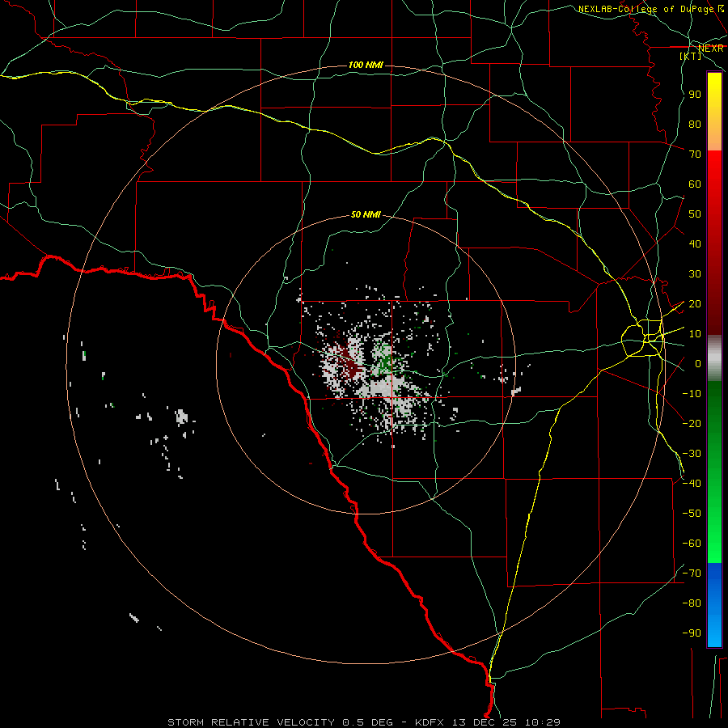This screenshot has height=728, width=728.
Task: Select the 20 tick on velocity scale
Action: point(695,304)
